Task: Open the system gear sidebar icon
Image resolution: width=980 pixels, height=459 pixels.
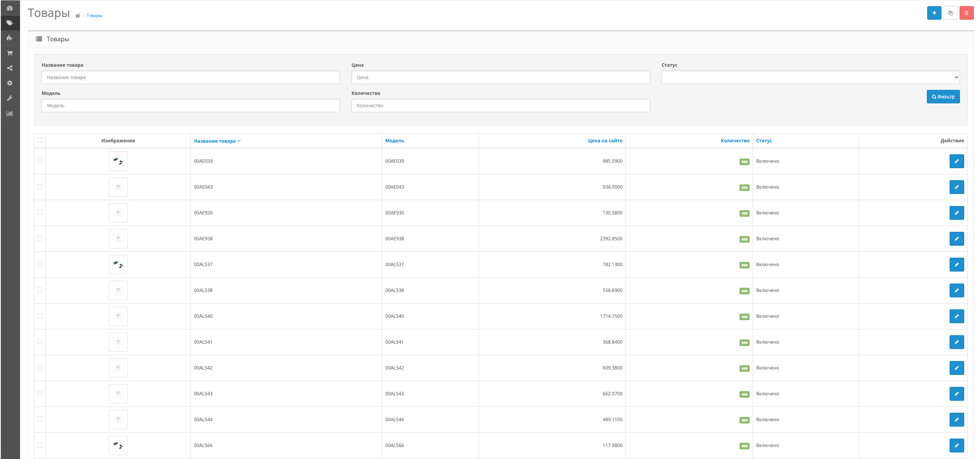Action: (x=10, y=83)
